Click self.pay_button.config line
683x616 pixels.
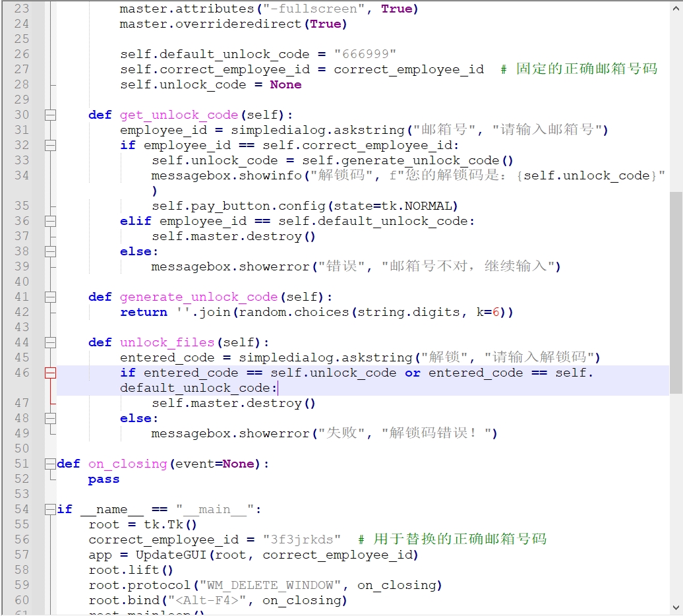pos(305,206)
